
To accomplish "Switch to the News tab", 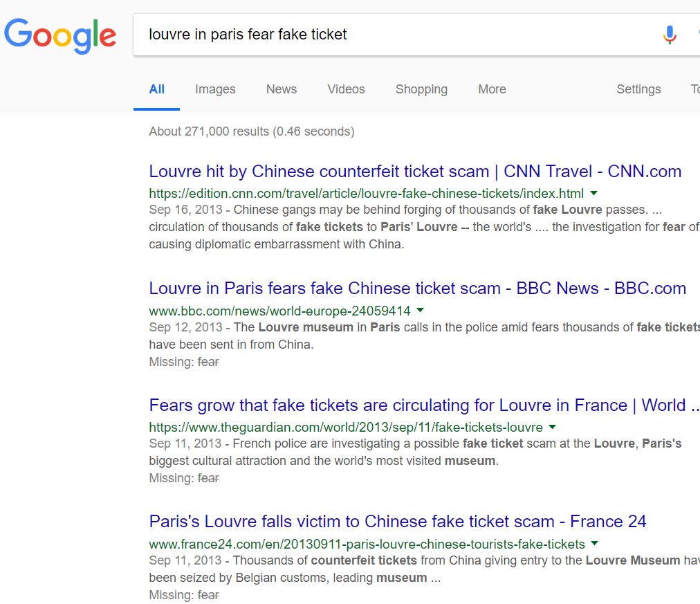I will pos(282,89).
